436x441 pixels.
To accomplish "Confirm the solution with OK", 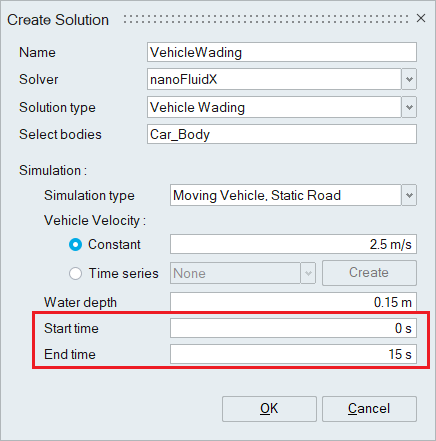I will 269,409.
